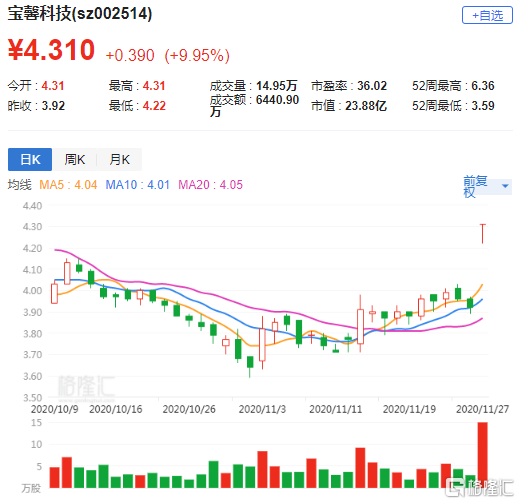
Task: Click MA10 : 4.01 indicator label
Action: (138, 185)
